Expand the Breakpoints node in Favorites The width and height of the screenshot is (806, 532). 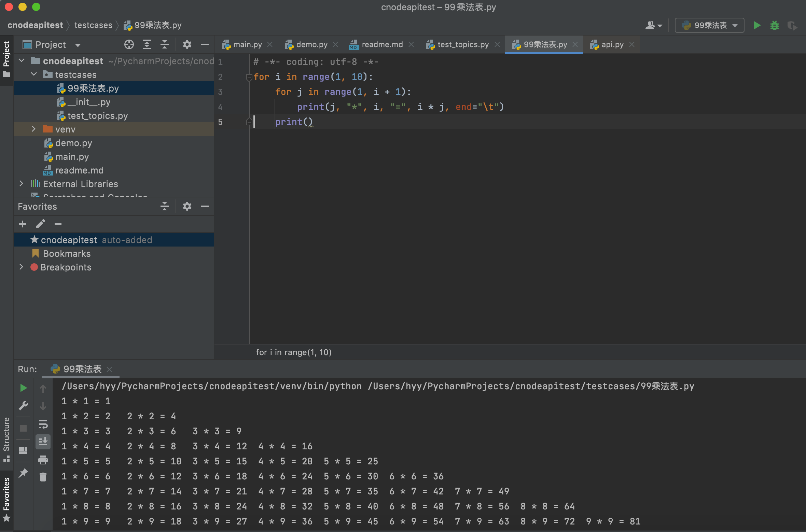[x=21, y=267]
